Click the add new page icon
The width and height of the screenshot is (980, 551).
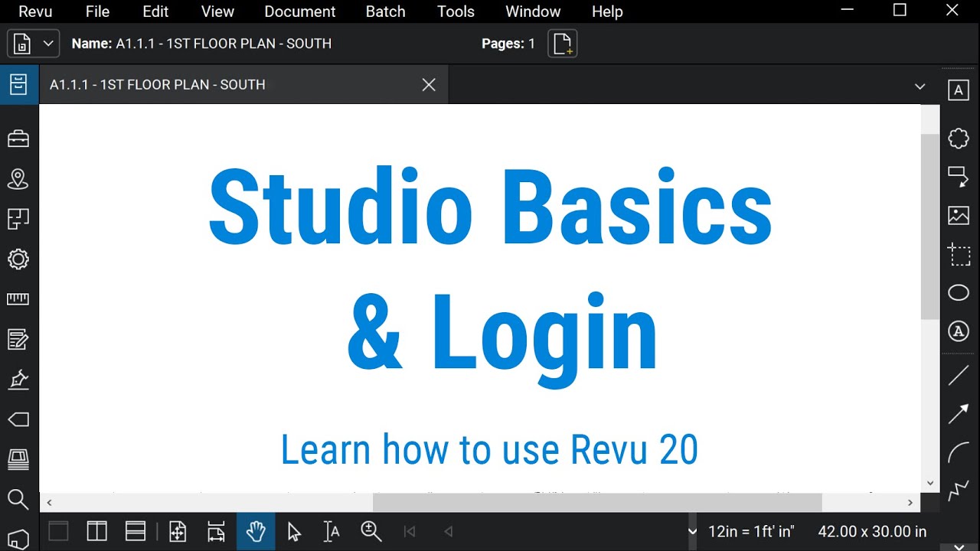pos(563,44)
